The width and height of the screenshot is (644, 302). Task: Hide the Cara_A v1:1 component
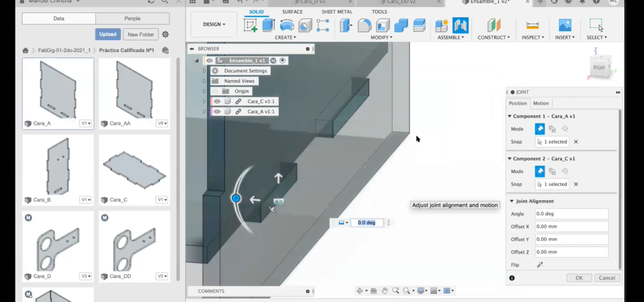pos(217,112)
